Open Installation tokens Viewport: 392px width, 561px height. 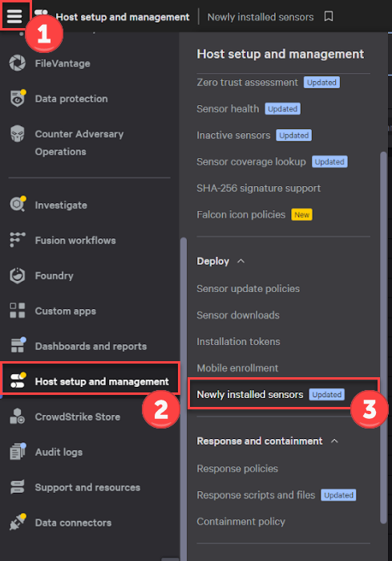[x=238, y=342]
